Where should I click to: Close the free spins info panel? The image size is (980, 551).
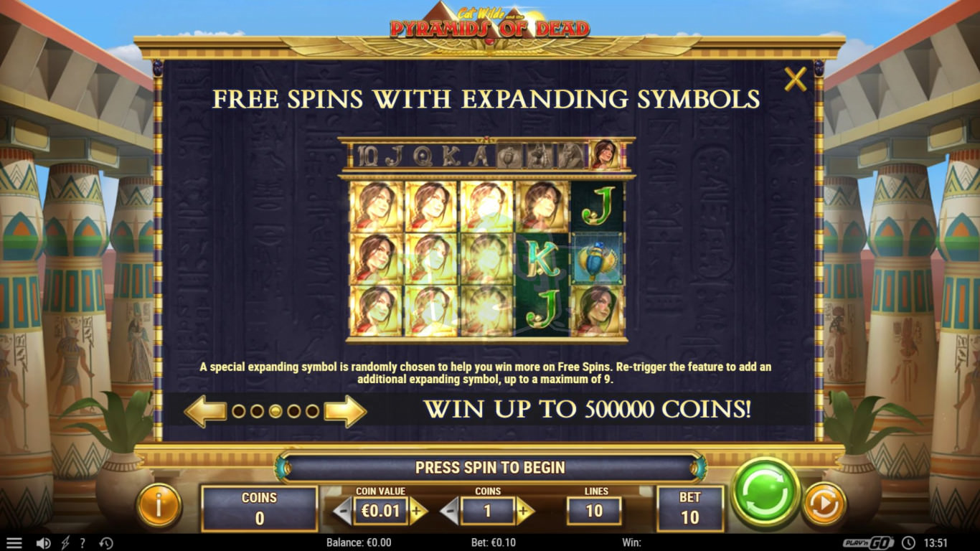point(795,79)
